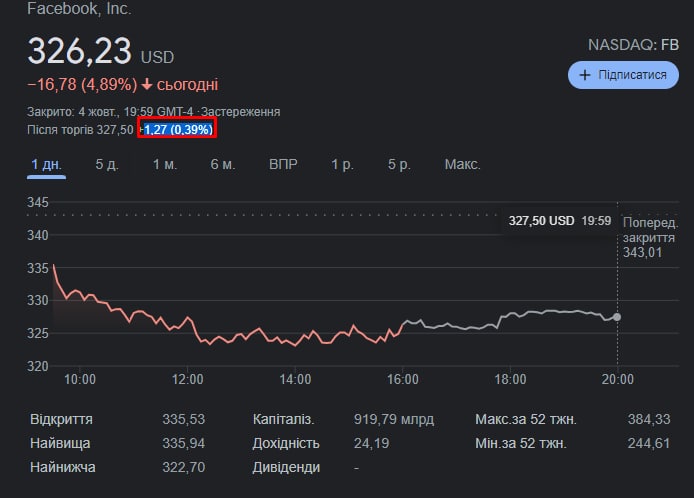Viewport: 694px width, 498px height.
Task: Click the 345 price axis label
Action: pos(38,202)
